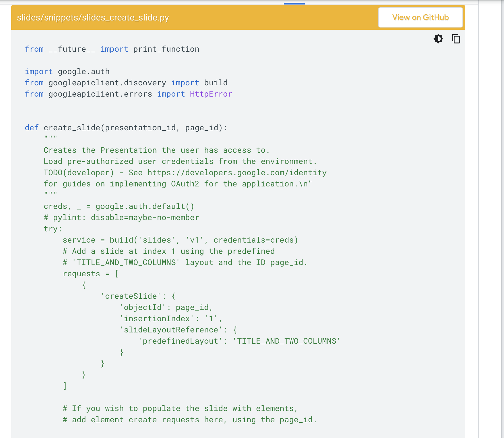Screen dimensions: 504x438
Task: Click the 'TITLE_AND_TWO_COLUMNS' string value
Action: coord(287,341)
